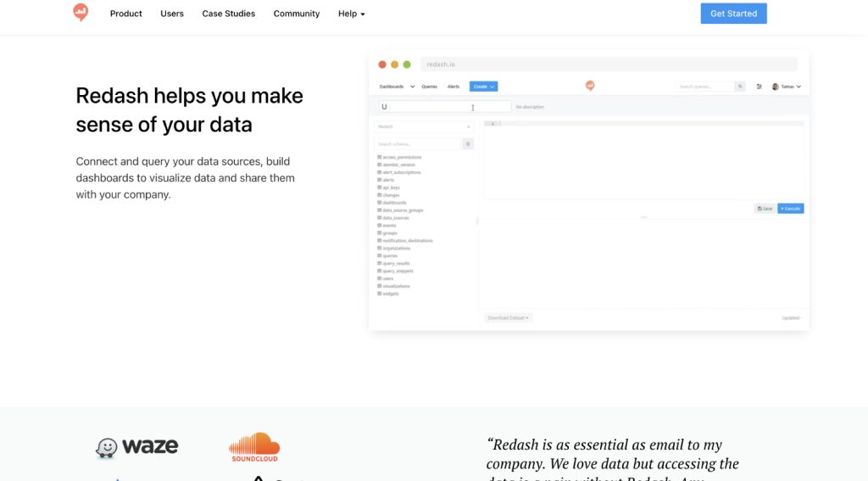Viewport: 868px width, 481px height.
Task: Open Case Studies in the navigation
Action: pyautogui.click(x=228, y=14)
